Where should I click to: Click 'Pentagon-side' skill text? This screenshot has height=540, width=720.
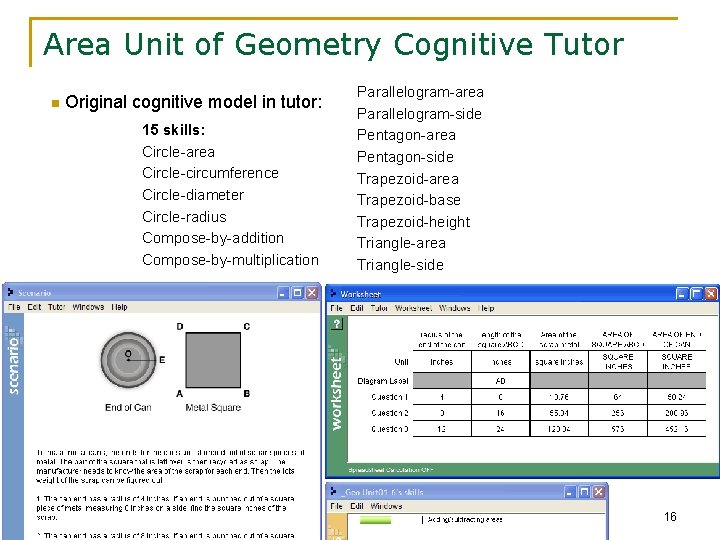[405, 157]
